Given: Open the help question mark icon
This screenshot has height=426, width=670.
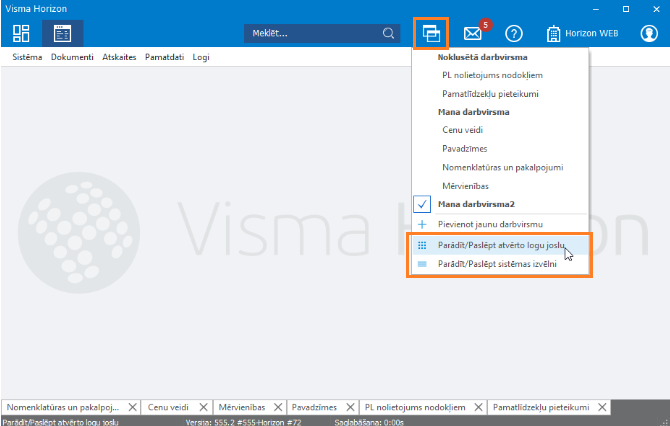Looking at the screenshot, I should coord(514,33).
